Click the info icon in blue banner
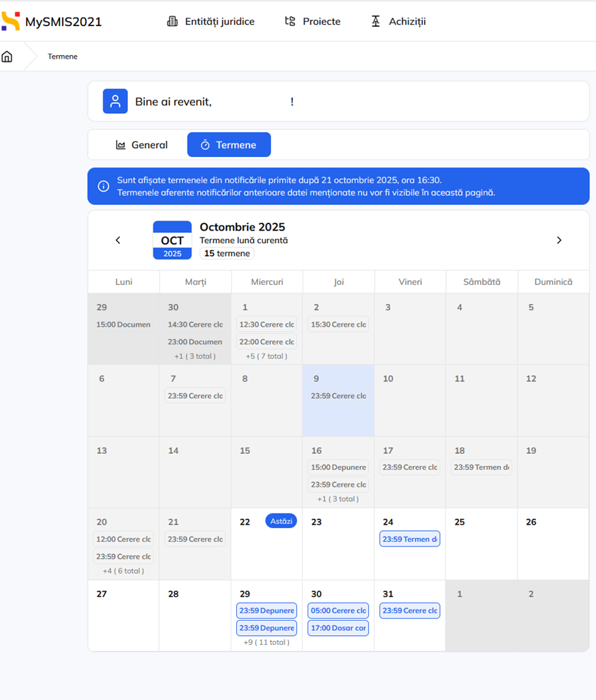Screen dimensions: 596x700 point(103,187)
